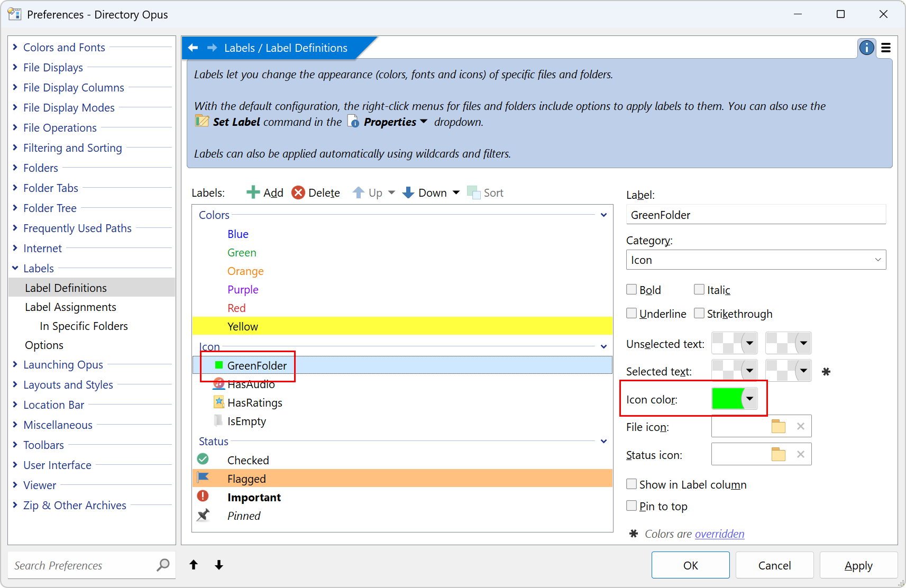906x588 pixels.
Task: Click the Sort labels icon
Action: [473, 192]
